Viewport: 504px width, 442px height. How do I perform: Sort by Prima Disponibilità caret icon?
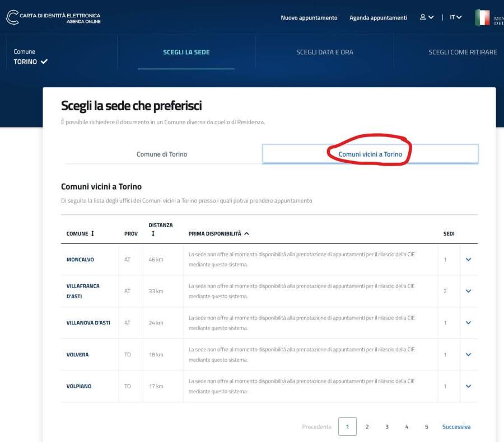[x=246, y=234]
